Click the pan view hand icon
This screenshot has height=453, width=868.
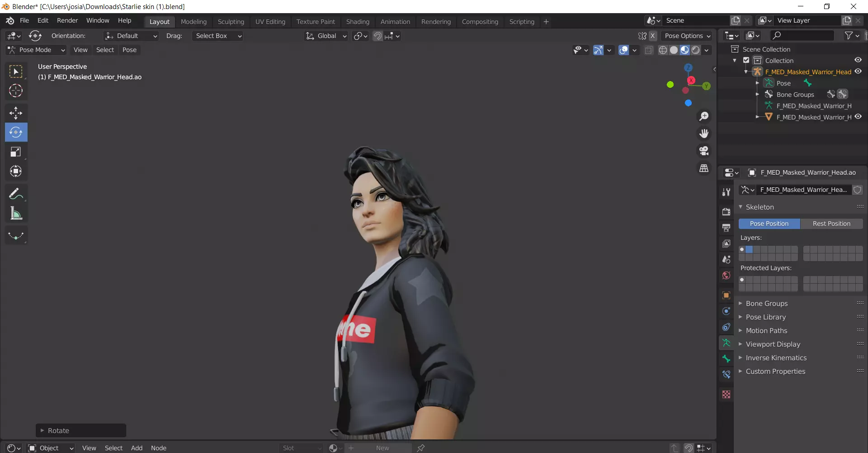[704, 134]
